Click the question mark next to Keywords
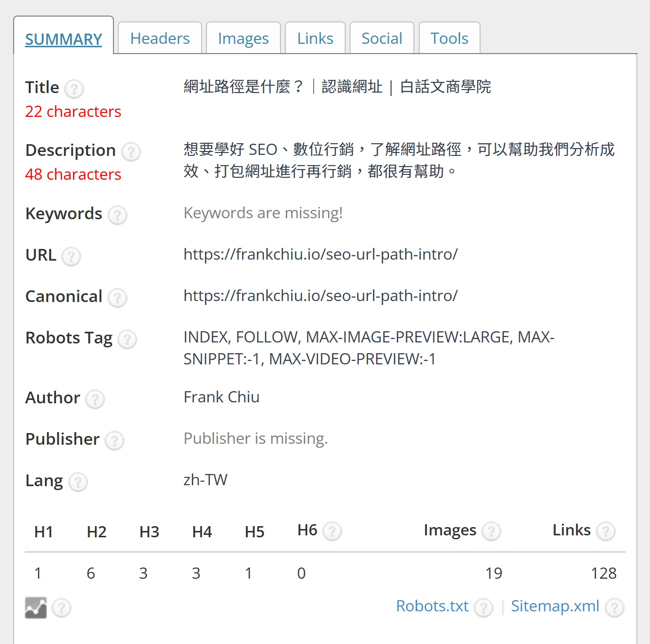Screen dimensions: 650x644 117,215
